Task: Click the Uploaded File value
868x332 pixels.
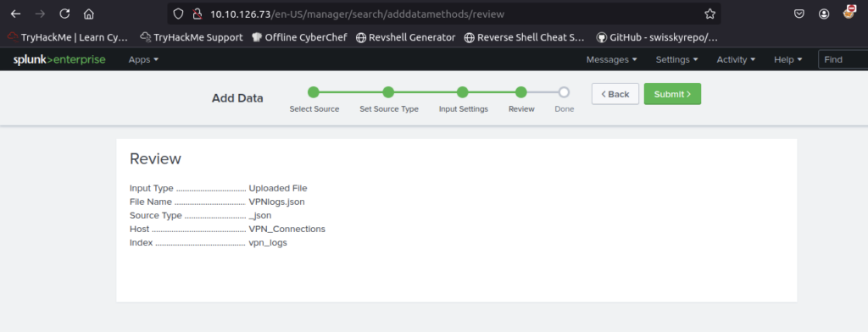Action: point(278,188)
